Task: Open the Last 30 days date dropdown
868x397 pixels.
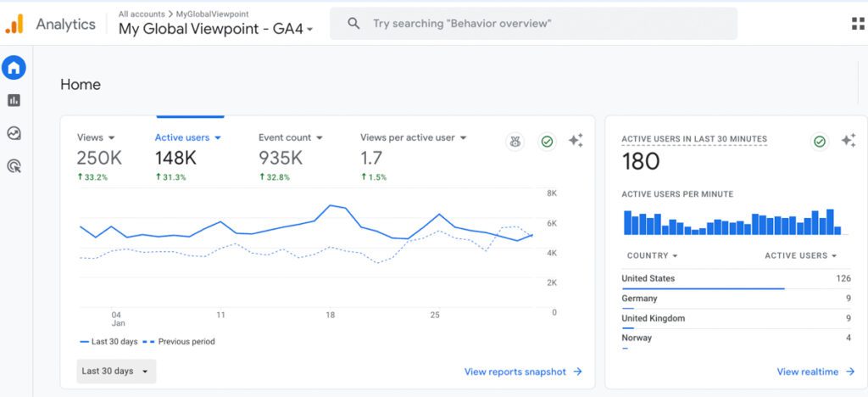Action: tap(116, 371)
